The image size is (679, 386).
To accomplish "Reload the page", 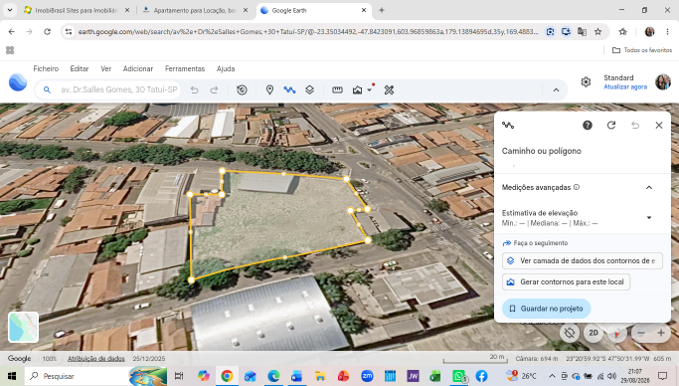I will click(x=47, y=32).
